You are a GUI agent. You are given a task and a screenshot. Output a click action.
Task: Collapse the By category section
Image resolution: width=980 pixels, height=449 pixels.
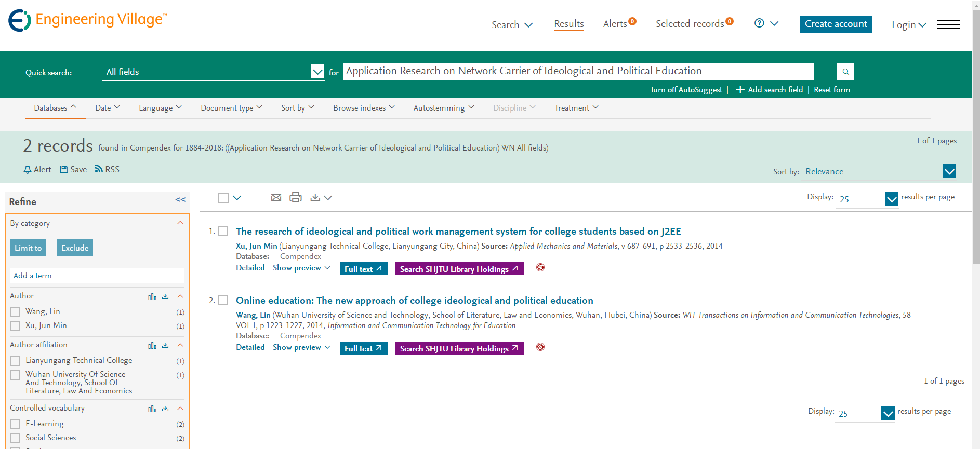pos(180,223)
